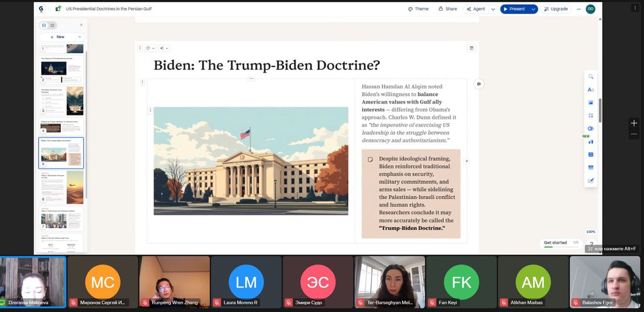Expand the Agent dropdown arrow

coord(492,9)
